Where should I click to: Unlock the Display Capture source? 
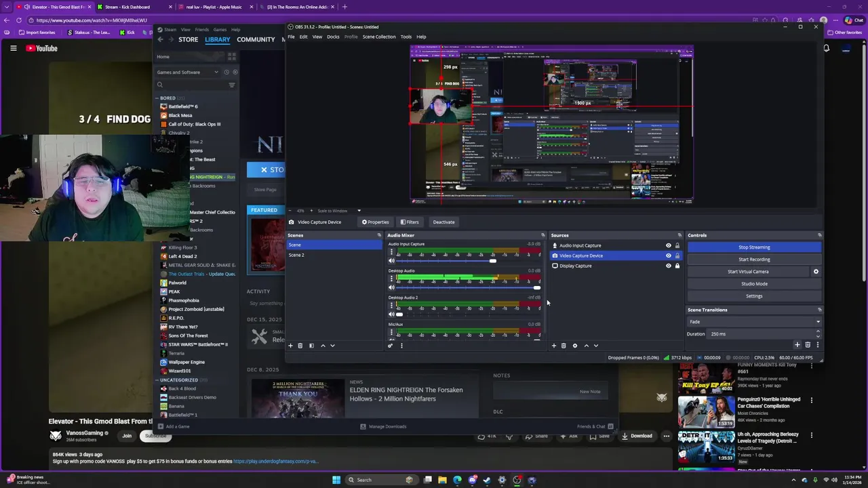point(677,266)
